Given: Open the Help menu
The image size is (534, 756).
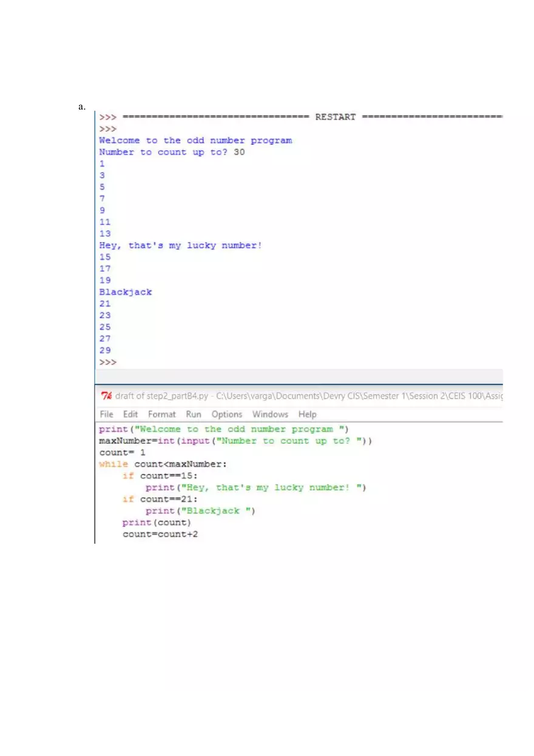Looking at the screenshot, I should [x=308, y=415].
